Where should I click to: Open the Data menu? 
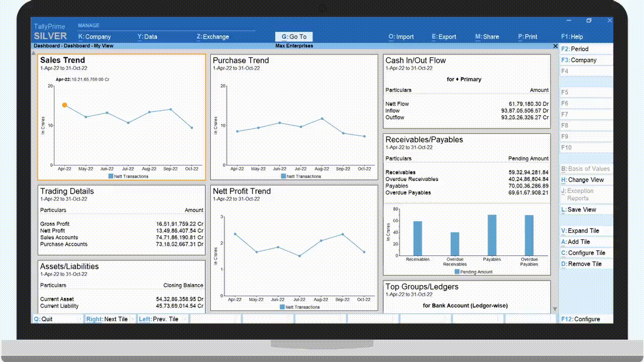point(147,37)
